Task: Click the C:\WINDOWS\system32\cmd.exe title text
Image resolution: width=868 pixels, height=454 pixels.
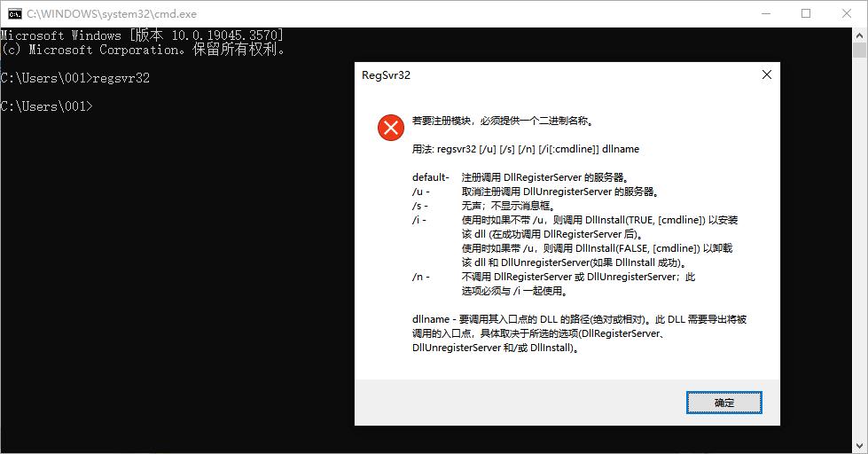Action: (111, 14)
